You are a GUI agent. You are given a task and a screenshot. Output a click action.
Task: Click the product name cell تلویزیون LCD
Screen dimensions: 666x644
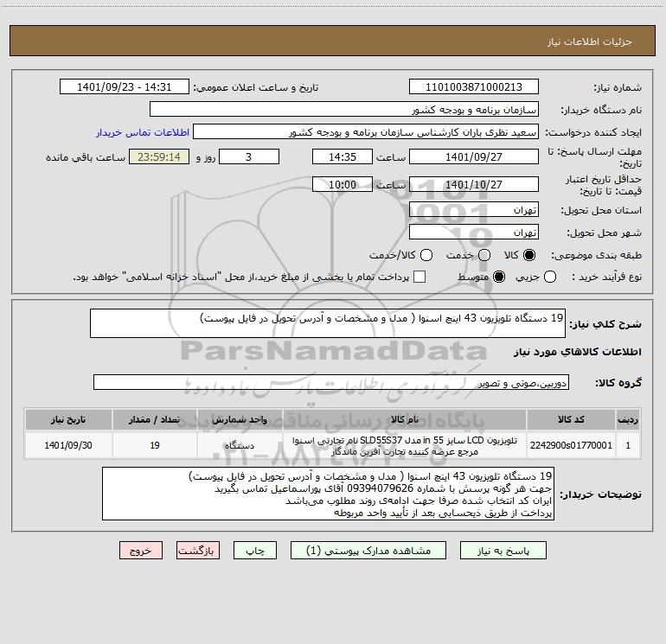pos(405,445)
